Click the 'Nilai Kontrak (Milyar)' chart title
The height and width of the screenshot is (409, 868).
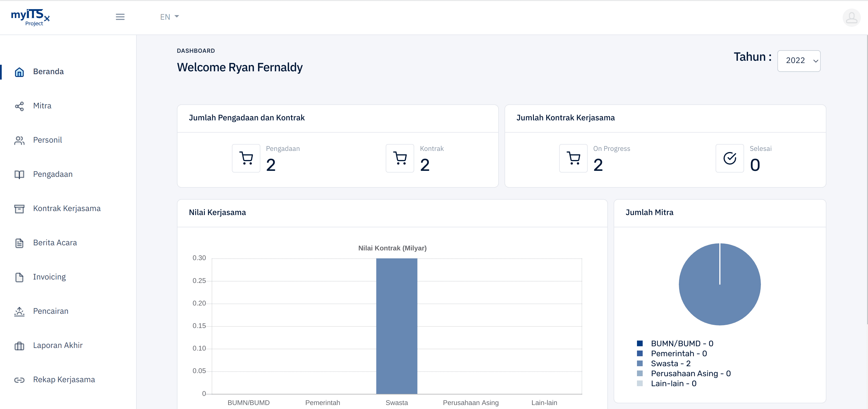[x=392, y=248]
